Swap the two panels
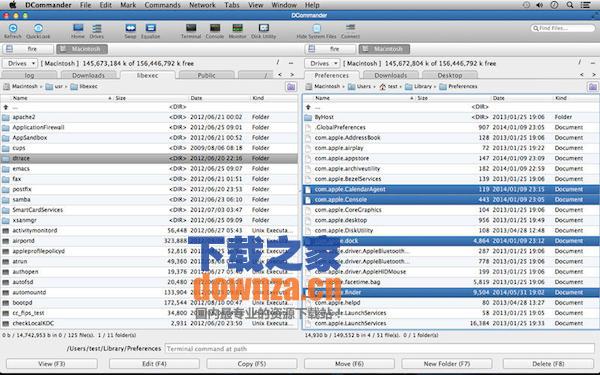Screen dimensions: 600x375 click(130, 31)
